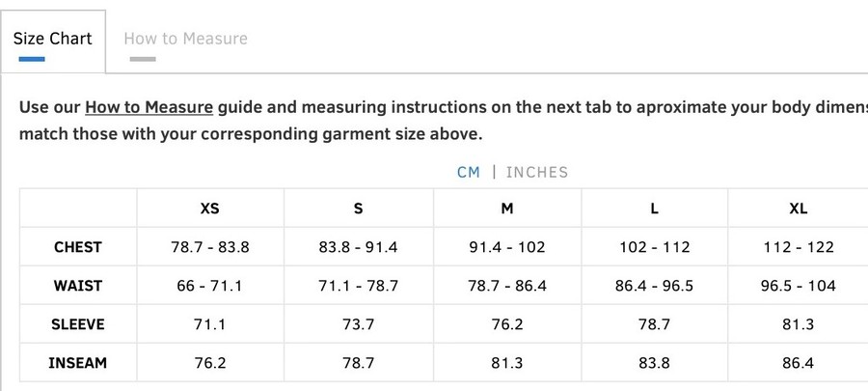868x391 pixels.
Task: Click the CHEST row label
Action: pos(78,247)
